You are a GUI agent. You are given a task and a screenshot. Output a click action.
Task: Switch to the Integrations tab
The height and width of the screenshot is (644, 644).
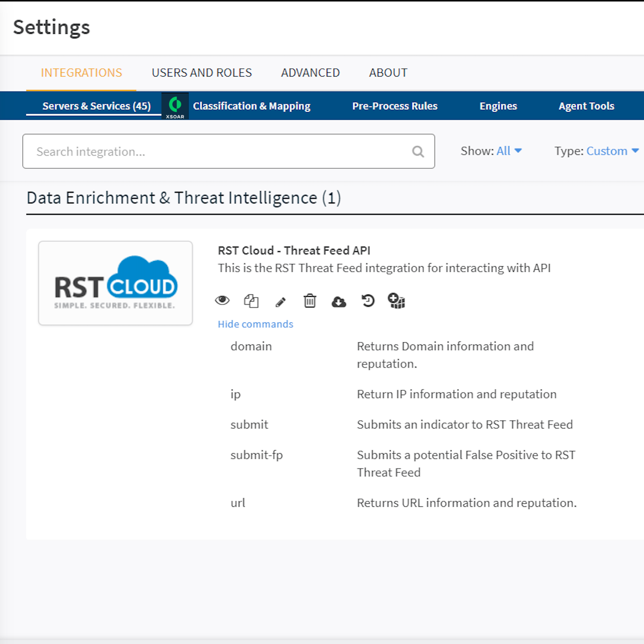click(x=81, y=73)
